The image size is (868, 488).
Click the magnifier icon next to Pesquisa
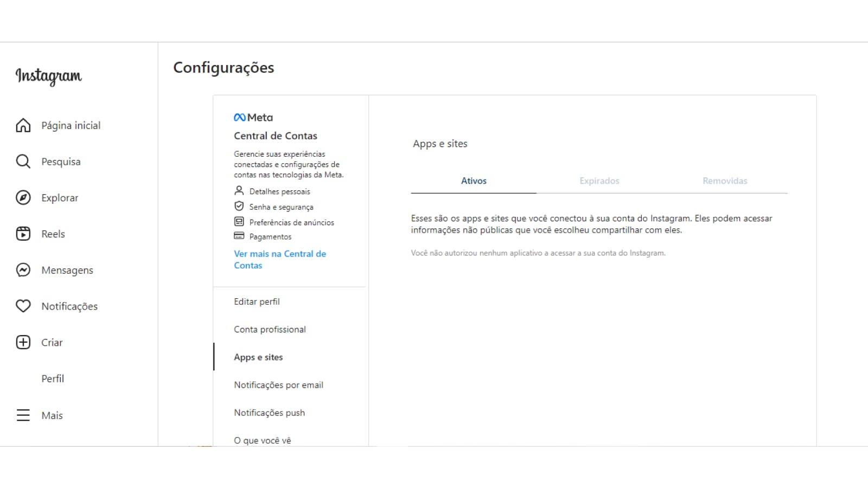(x=23, y=162)
